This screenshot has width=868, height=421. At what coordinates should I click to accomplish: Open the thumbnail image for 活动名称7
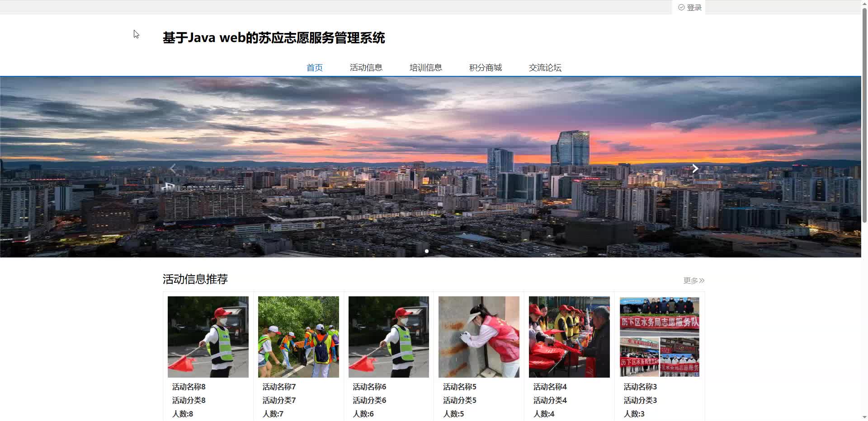pos(298,337)
